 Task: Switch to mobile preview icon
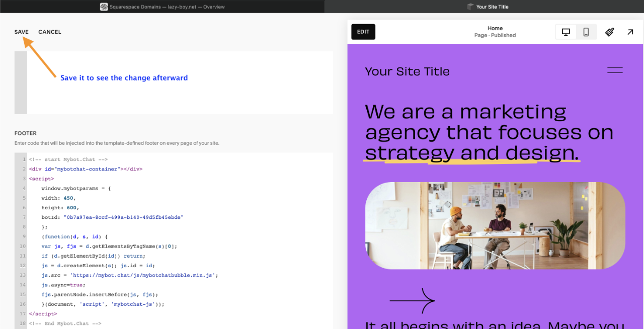(586, 32)
